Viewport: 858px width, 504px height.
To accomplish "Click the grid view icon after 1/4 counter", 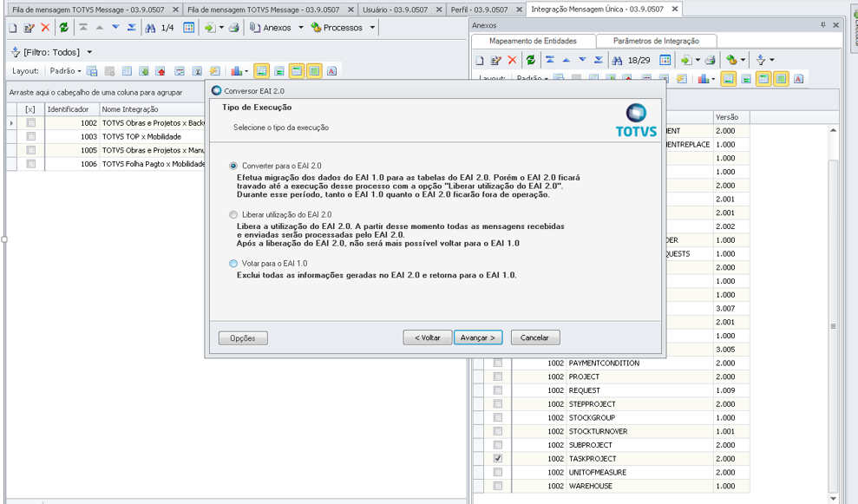I will pyautogui.click(x=189, y=28).
